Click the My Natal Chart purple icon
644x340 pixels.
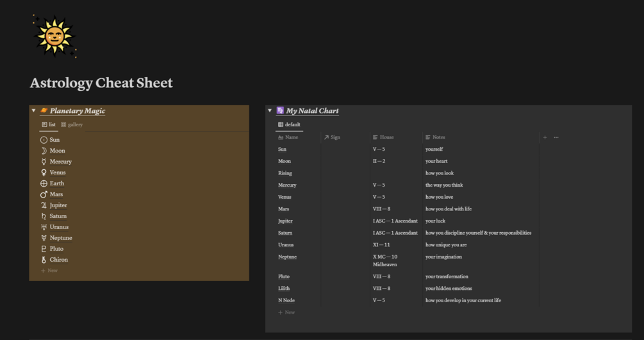pyautogui.click(x=280, y=111)
